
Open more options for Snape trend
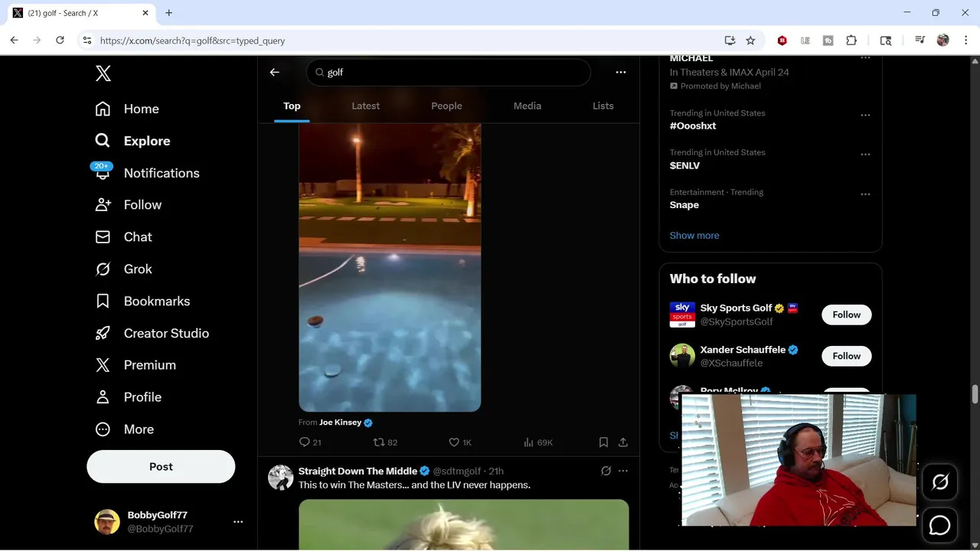865,194
